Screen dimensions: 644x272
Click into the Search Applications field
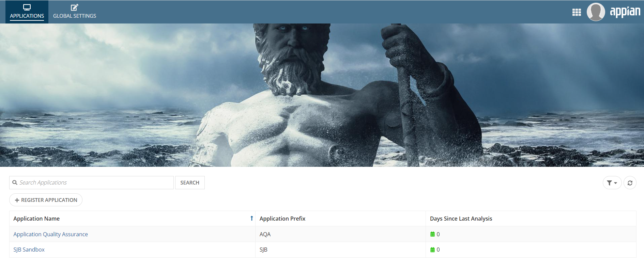pyautogui.click(x=91, y=182)
